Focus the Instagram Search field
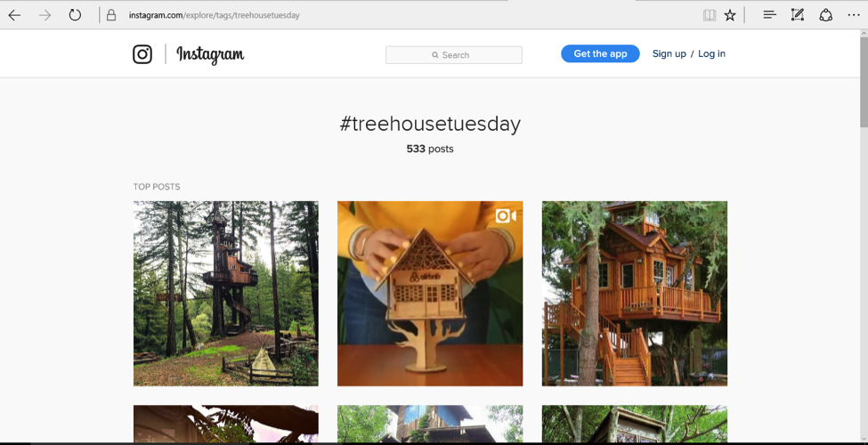This screenshot has width=868, height=445. [x=454, y=55]
